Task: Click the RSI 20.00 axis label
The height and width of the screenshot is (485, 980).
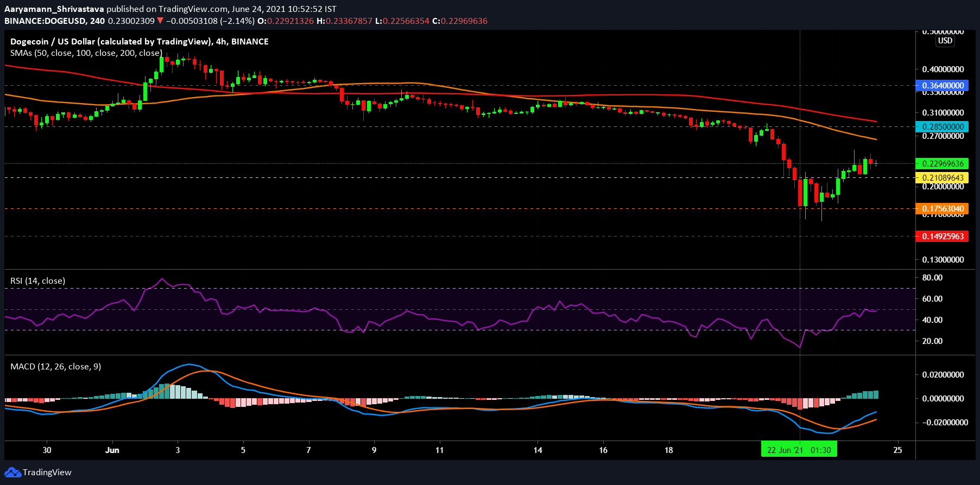Action: point(932,341)
